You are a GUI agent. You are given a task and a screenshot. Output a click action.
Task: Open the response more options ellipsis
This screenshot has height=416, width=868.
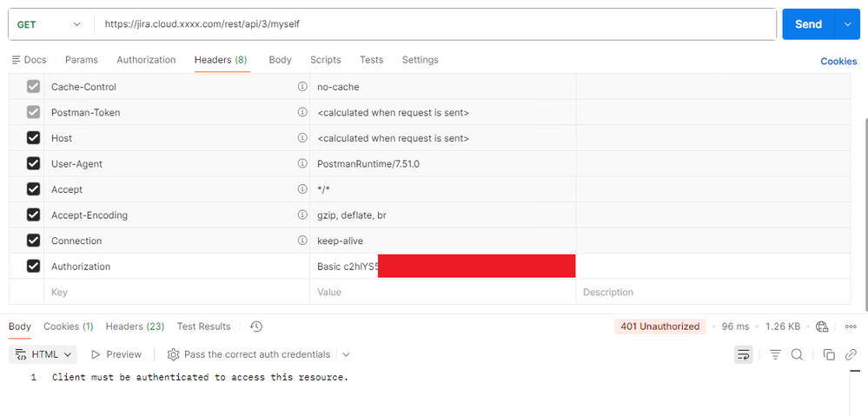[851, 327]
